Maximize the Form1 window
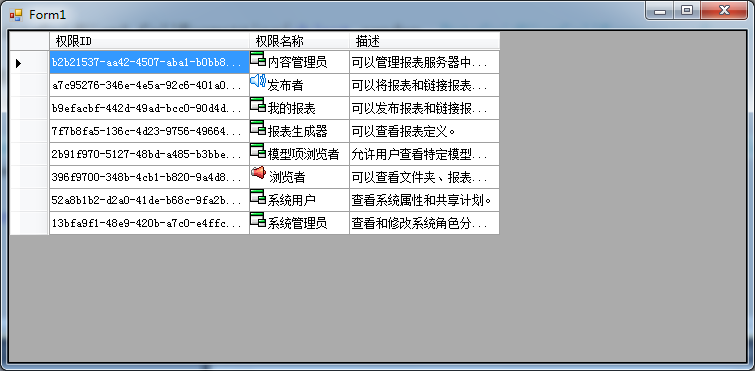The width and height of the screenshot is (755, 371). (x=687, y=11)
